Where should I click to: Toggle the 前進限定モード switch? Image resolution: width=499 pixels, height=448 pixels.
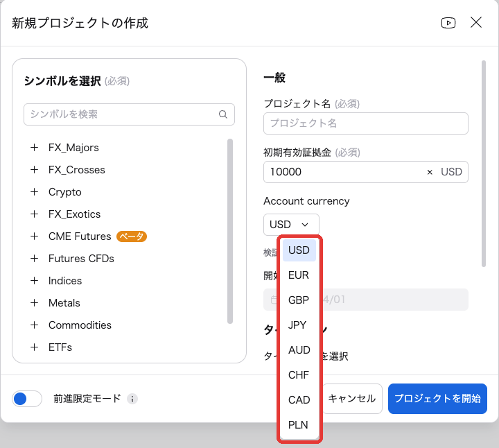tap(27, 399)
